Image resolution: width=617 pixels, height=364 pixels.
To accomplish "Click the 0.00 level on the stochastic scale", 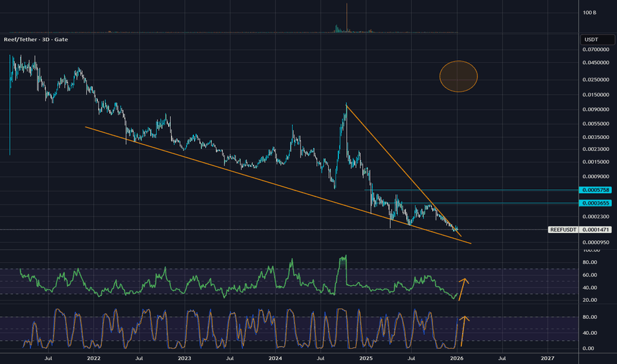I will (589, 348).
